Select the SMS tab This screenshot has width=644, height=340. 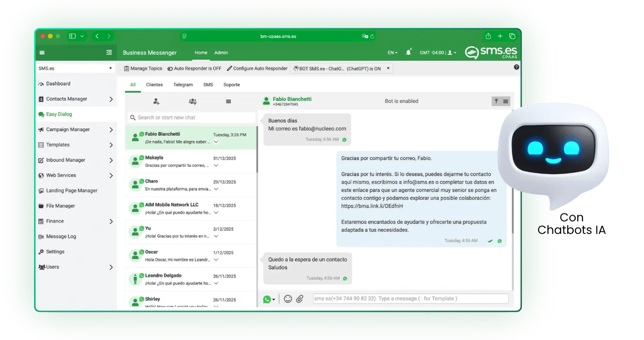pos(208,85)
